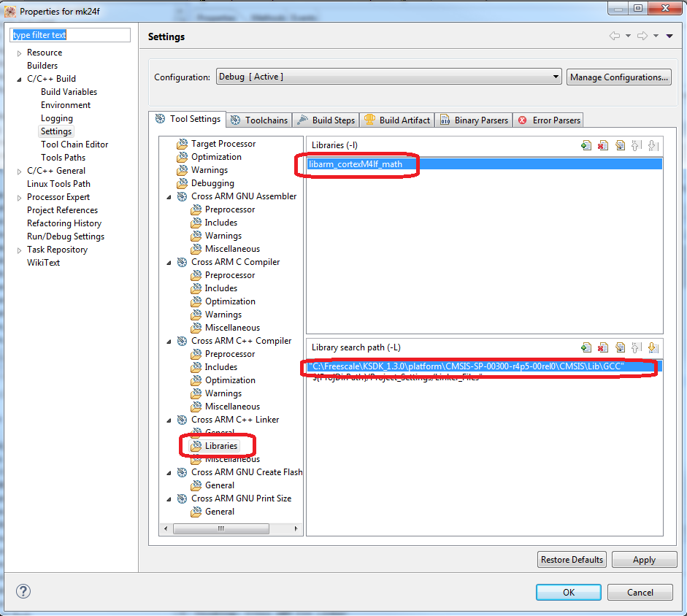687x616 pixels.
Task: Click the Build Artifact trophy icon
Action: 370,120
